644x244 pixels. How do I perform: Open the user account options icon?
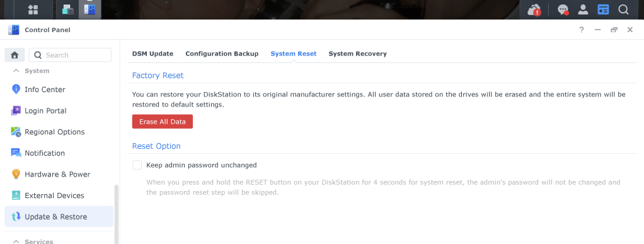(x=584, y=9)
